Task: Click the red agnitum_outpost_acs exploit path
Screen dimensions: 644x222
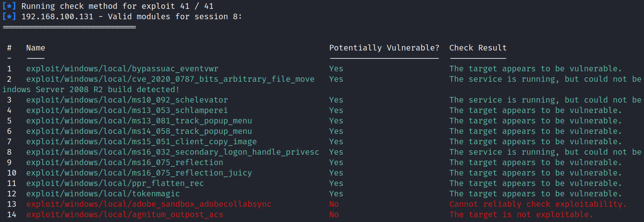Action: coord(125,215)
